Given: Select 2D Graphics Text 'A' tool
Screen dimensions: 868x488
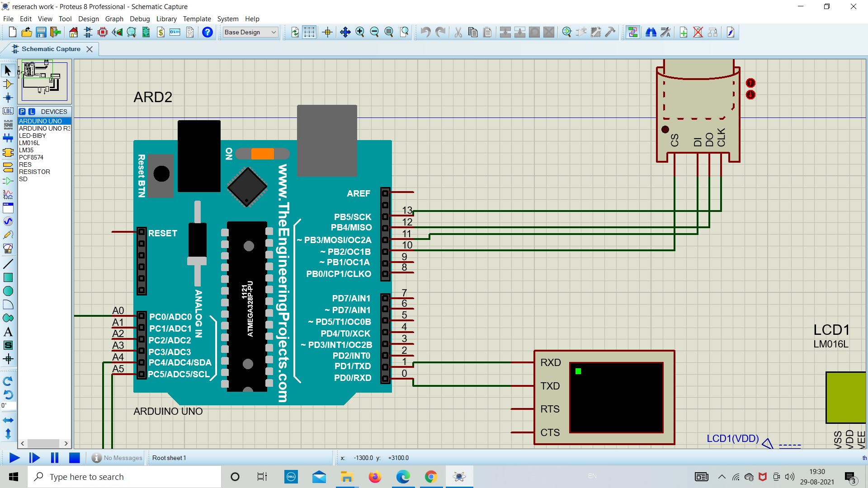Looking at the screenshot, I should 8,332.
